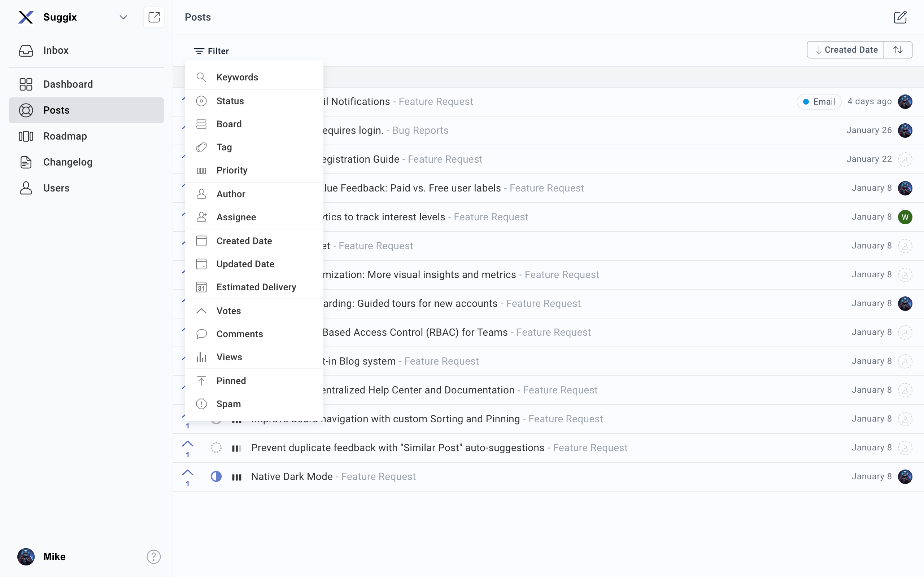Click the half-filled status circle on Native Dark Mode

click(x=216, y=476)
